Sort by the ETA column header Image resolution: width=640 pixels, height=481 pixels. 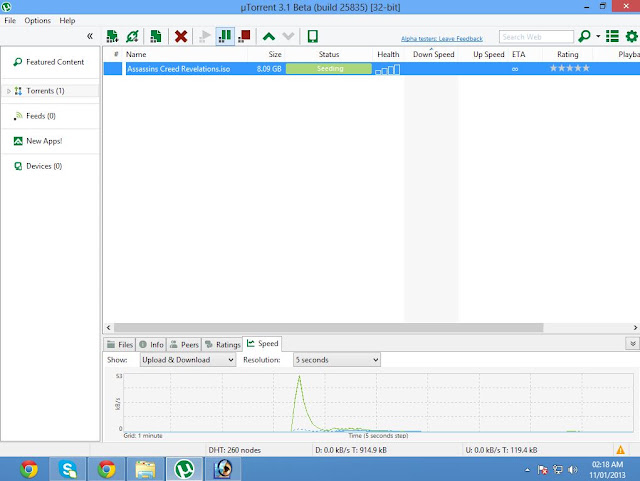pyautogui.click(x=525, y=54)
